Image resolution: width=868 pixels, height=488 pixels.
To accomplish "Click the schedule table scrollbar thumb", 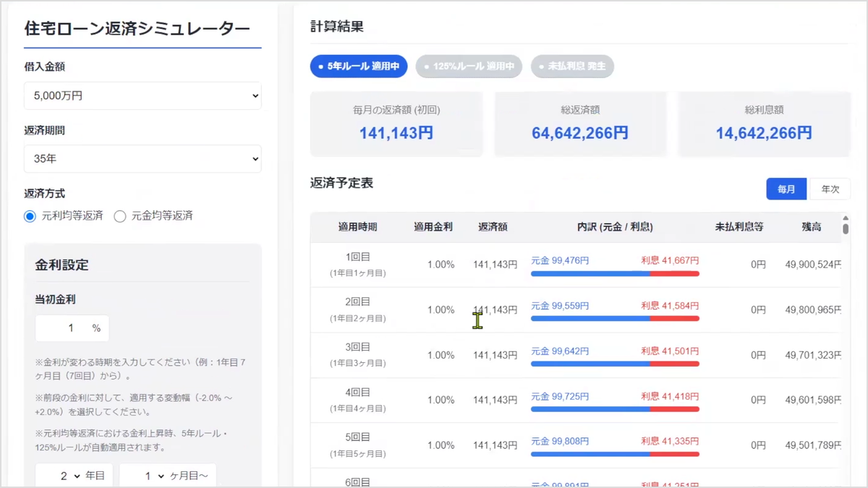I will [x=846, y=228].
